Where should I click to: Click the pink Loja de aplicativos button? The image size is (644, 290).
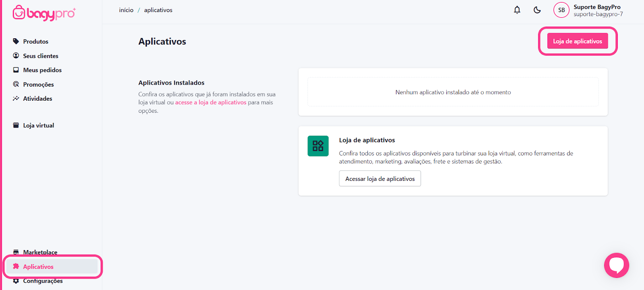coord(578,41)
